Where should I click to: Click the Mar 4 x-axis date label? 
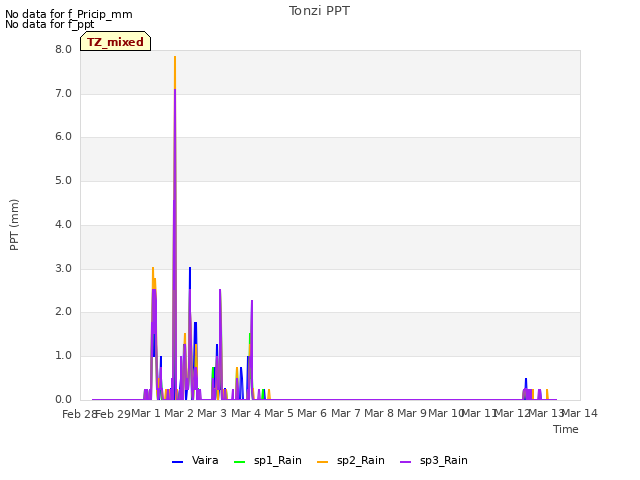click(x=246, y=413)
